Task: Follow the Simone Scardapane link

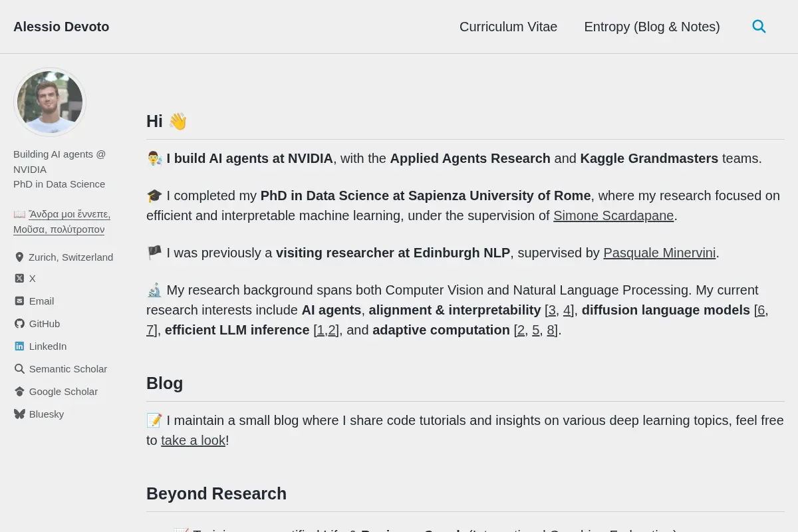Action: pos(613,215)
